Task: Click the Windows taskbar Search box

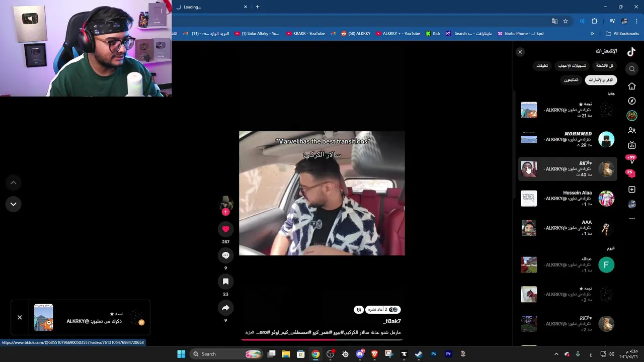Action: [226, 354]
